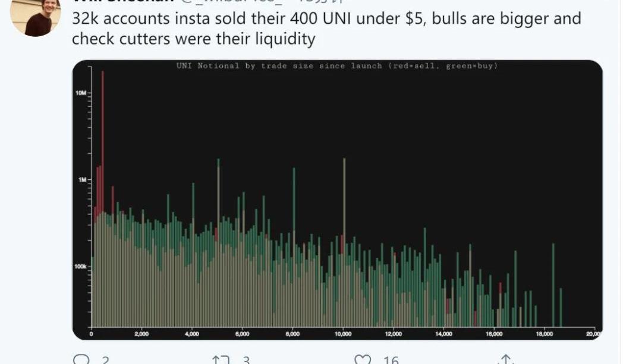The width and height of the screenshot is (642, 364).
Task: Click the tweet text about 32k accounts
Action: (x=326, y=29)
